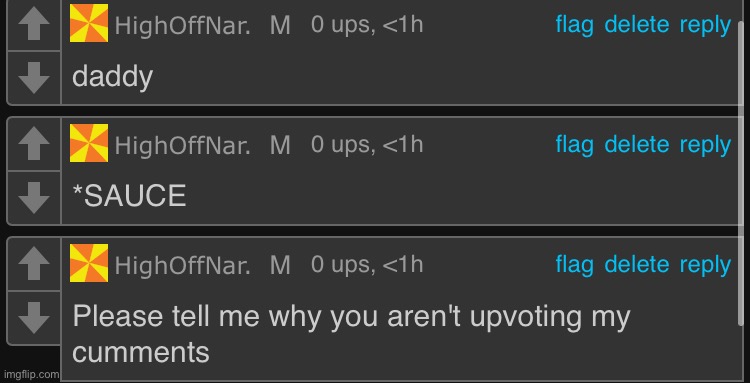Reply to the "daddy" comment
Screen dimensions: 750x383
(706, 25)
